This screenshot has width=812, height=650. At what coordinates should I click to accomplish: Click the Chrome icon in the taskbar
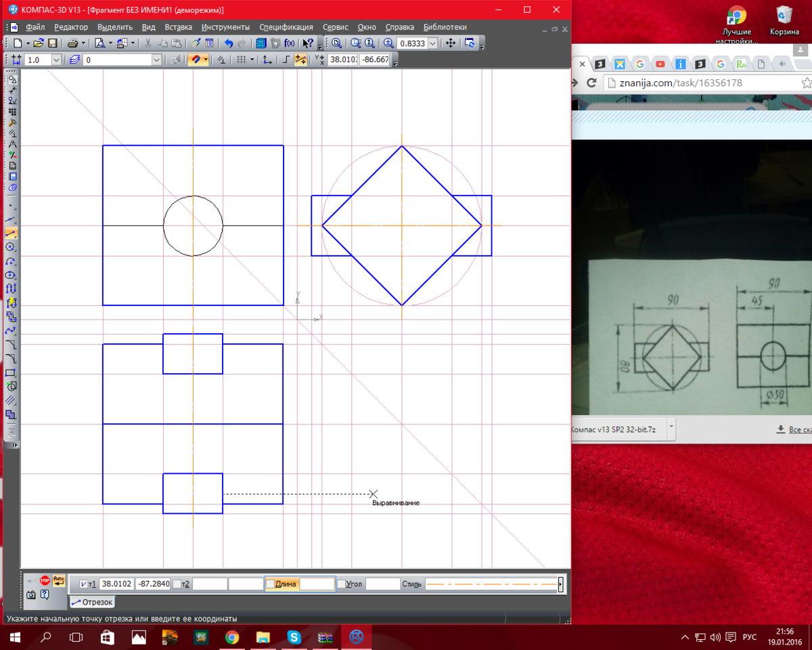[x=232, y=637]
